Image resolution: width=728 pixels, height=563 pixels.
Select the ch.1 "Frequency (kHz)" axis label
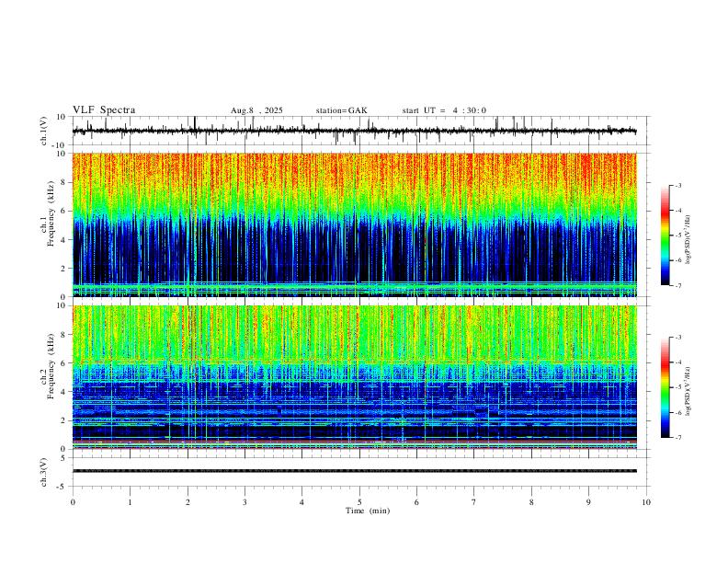51,215
